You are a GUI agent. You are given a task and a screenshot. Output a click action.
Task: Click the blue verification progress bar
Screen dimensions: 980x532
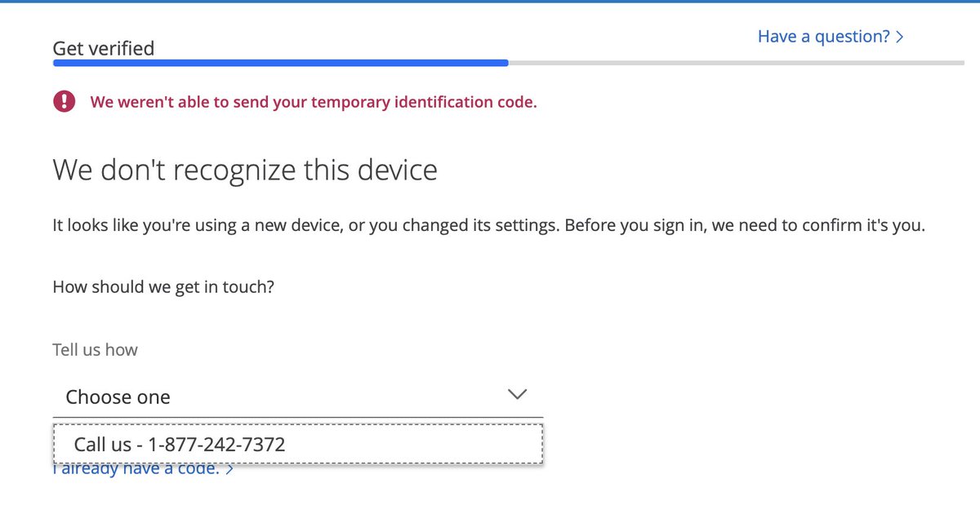280,63
